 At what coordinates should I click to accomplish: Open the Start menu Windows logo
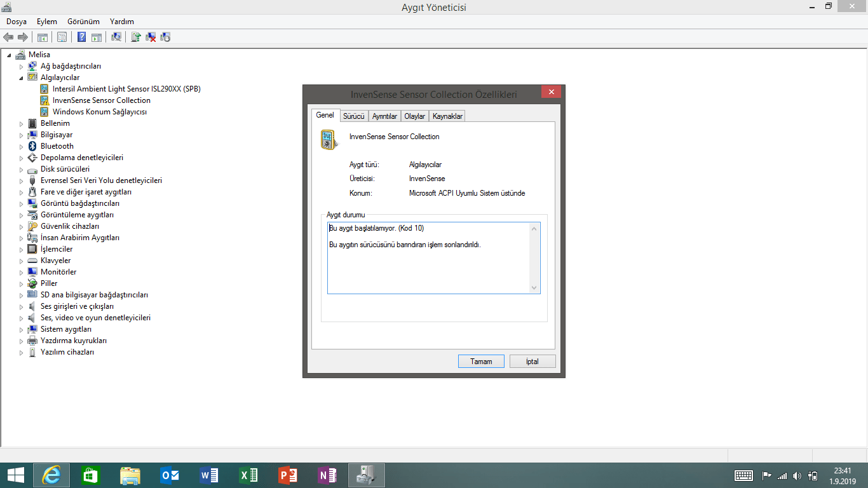coord(16,475)
